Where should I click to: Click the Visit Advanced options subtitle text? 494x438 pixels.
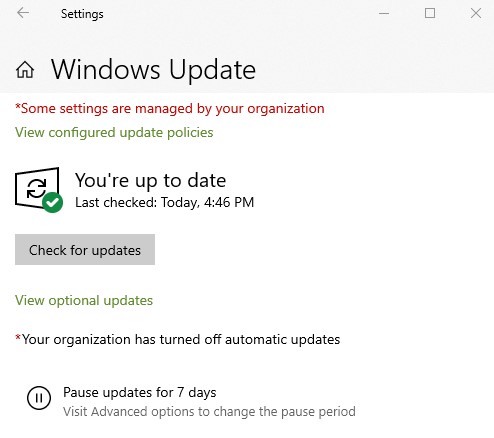pos(209,412)
